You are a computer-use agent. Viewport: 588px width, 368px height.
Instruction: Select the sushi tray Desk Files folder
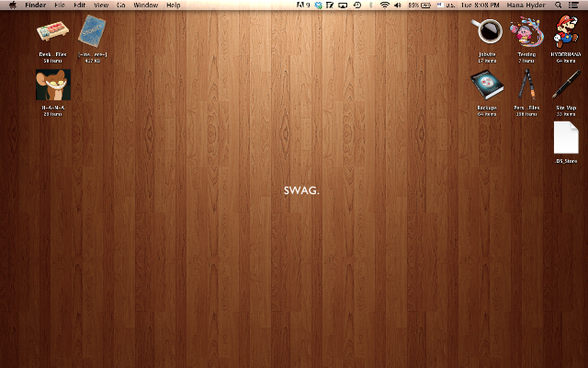(x=52, y=31)
